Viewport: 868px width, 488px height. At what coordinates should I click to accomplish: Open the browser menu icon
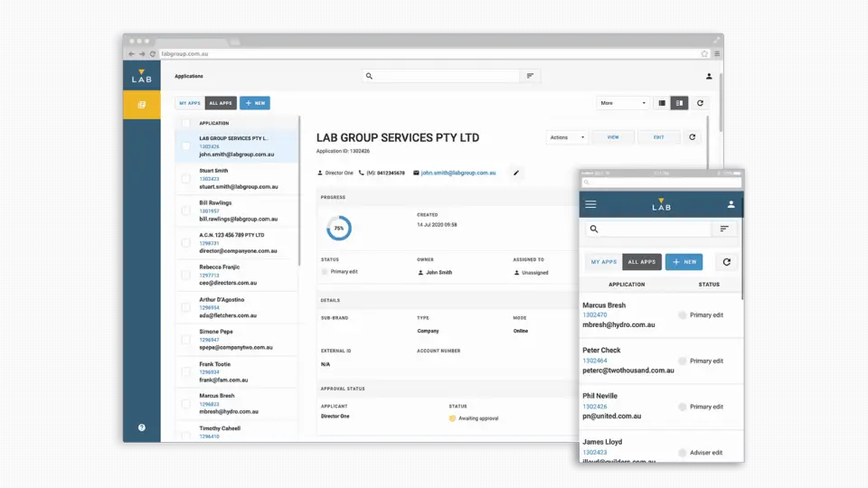[x=717, y=53]
